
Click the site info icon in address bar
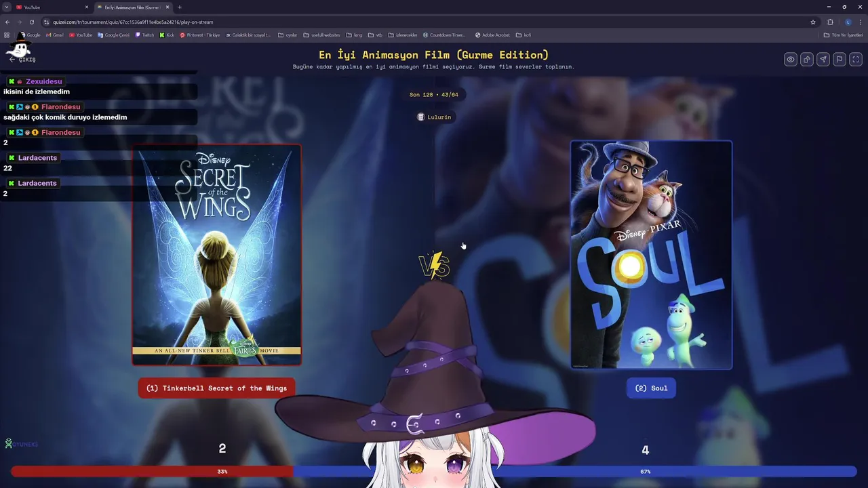(47, 22)
